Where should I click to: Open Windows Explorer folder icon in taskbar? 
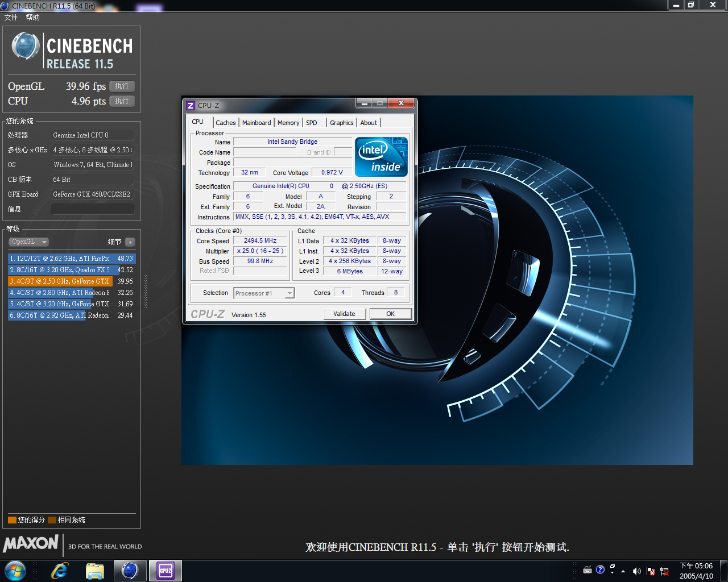95,571
